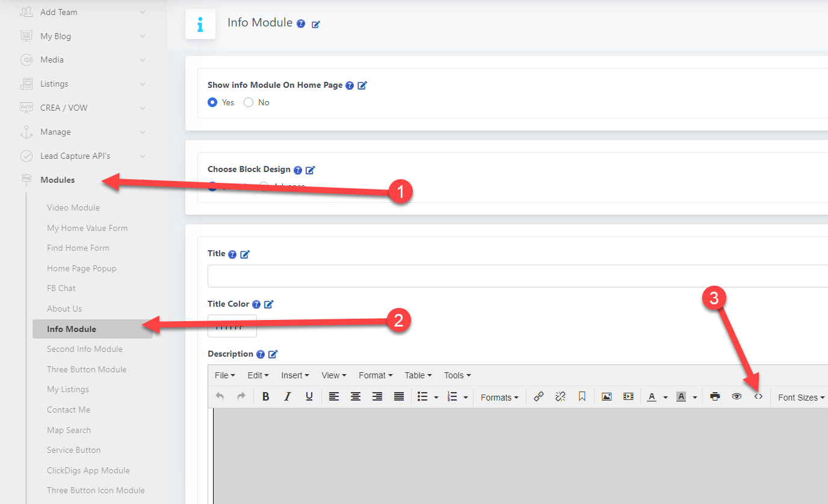Viewport: 828px width, 504px height.
Task: Open the Table menu in editor
Action: [x=418, y=375]
